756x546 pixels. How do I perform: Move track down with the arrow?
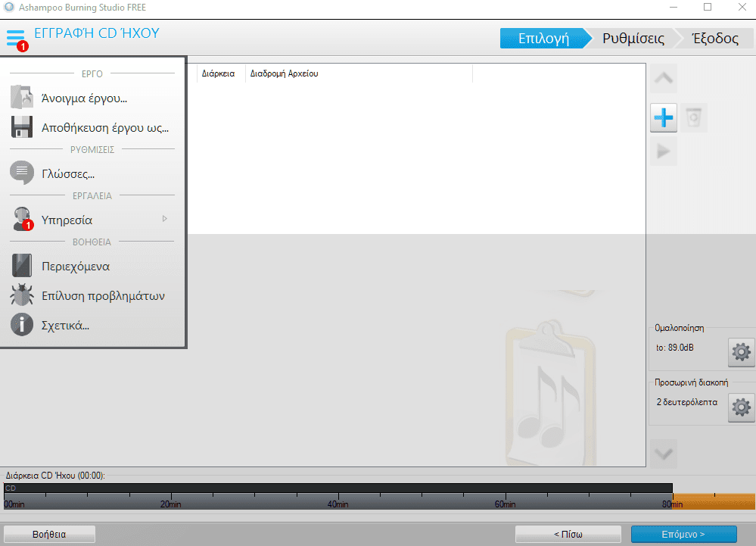click(664, 454)
